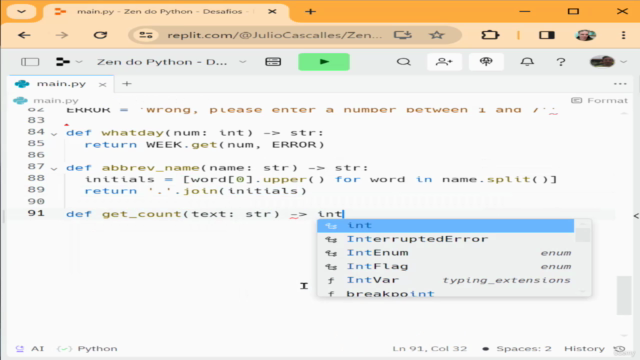View notifications bell
The image size is (640, 360).
[527, 62]
